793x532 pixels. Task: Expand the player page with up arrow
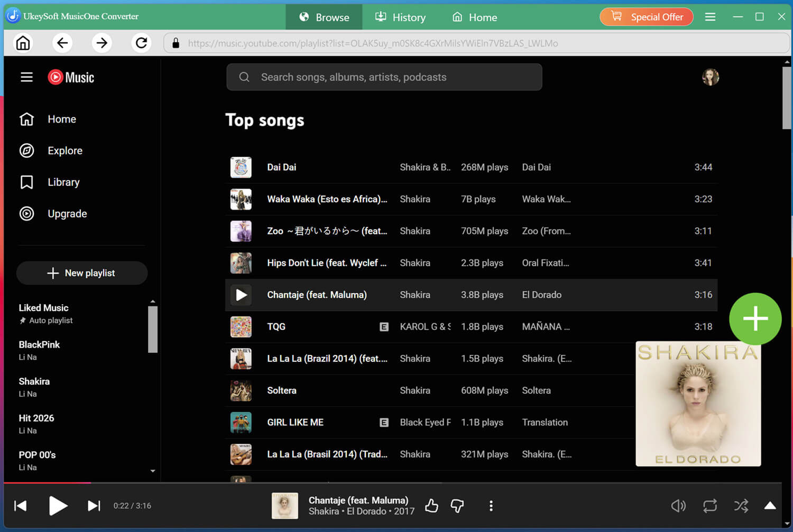tap(770, 506)
